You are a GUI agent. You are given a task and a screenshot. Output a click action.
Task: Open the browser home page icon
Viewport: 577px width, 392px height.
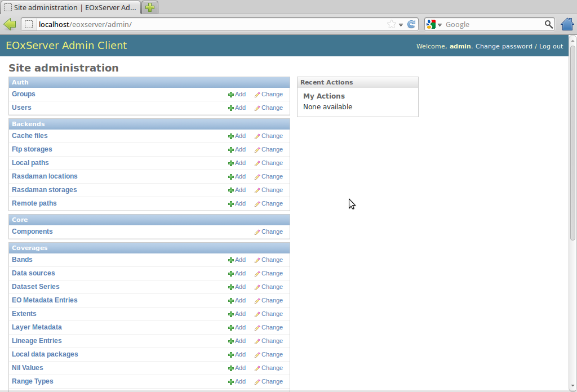point(567,24)
